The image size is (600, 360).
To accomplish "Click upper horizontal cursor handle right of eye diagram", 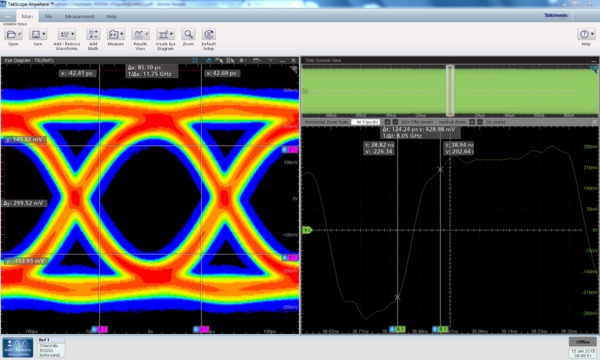I will (290, 150).
